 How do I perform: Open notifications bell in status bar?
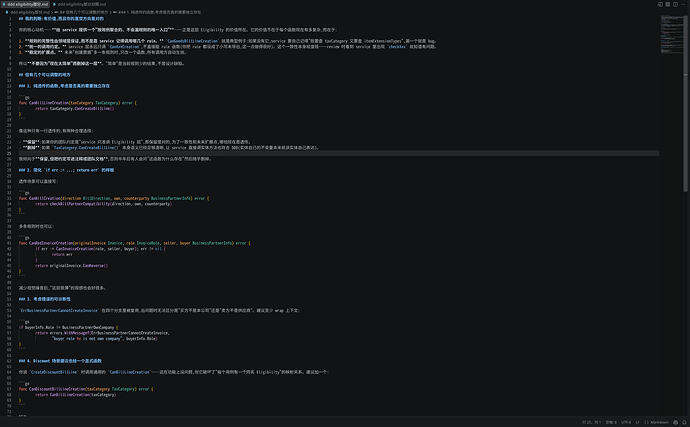click(684, 422)
